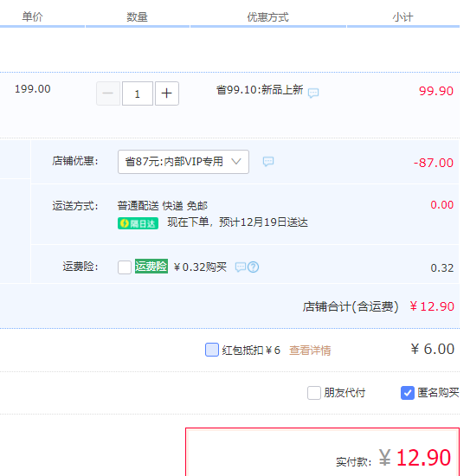Open the 店铺优惠 dropdown 省87元:内部VIP专用
The width and height of the screenshot is (470, 476).
183,162
